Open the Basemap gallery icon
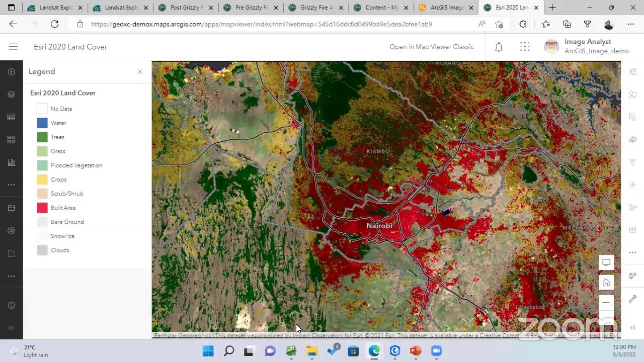The width and height of the screenshot is (644, 362). tap(11, 140)
